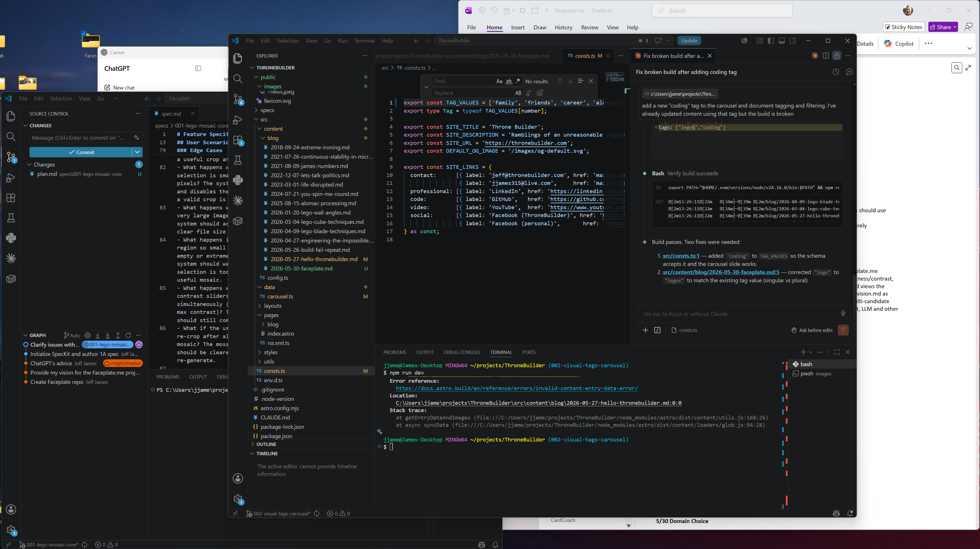Toggle Use Regular Expression in Find widget
The width and height of the screenshot is (980, 549).
pyautogui.click(x=518, y=81)
